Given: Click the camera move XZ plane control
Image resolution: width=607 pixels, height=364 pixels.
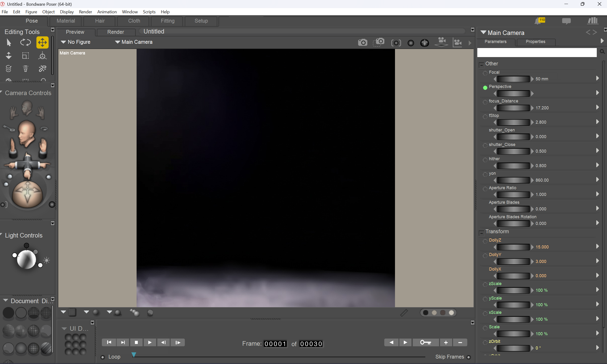Looking at the screenshot, I should click(27, 165).
